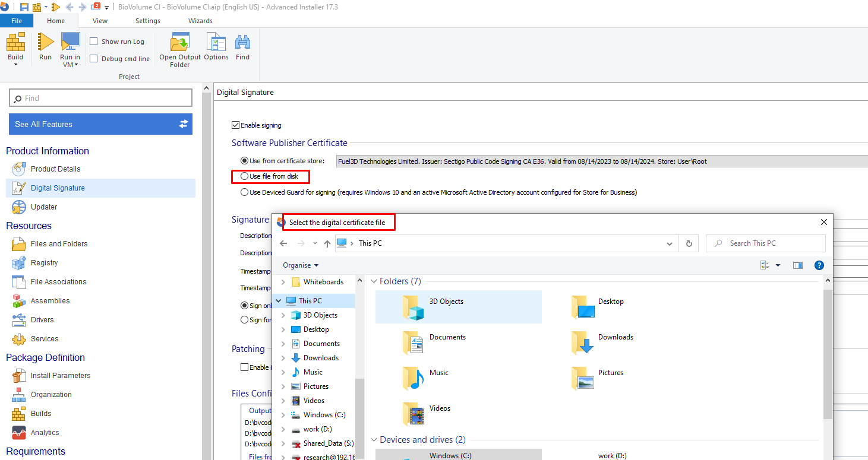Click the Run ribbon button
This screenshot has height=460, width=868.
click(46, 47)
